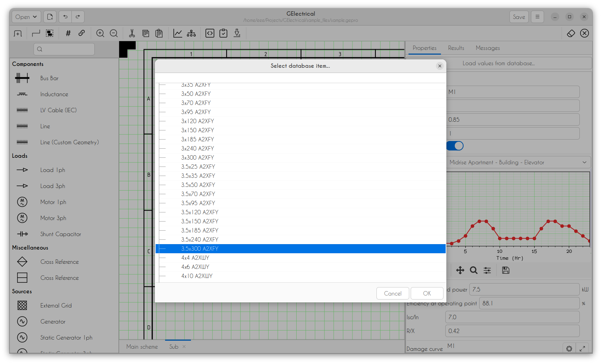The height and width of the screenshot is (364, 602).
Task: Select the Line (Custom Geometry) component
Action: coord(64,142)
